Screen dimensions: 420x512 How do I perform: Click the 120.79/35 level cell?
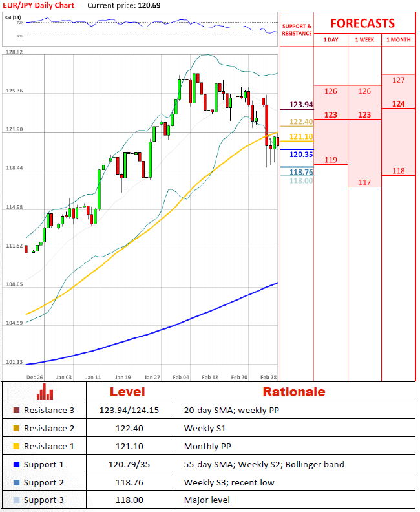click(129, 464)
